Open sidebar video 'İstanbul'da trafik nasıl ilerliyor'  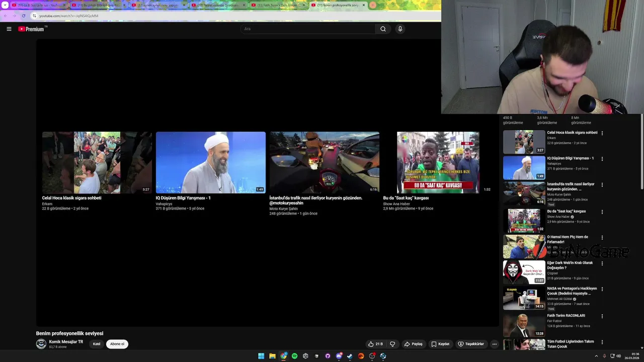571,187
